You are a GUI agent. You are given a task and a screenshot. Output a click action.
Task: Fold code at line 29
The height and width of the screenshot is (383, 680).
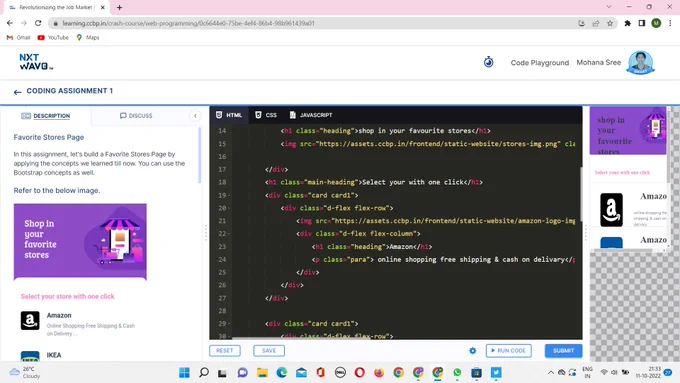click(x=229, y=324)
